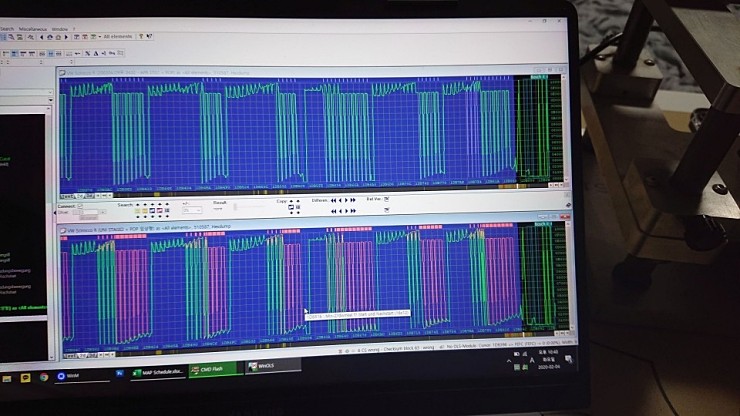Click the right arrow navigation icon in toolbar

(66, 37)
